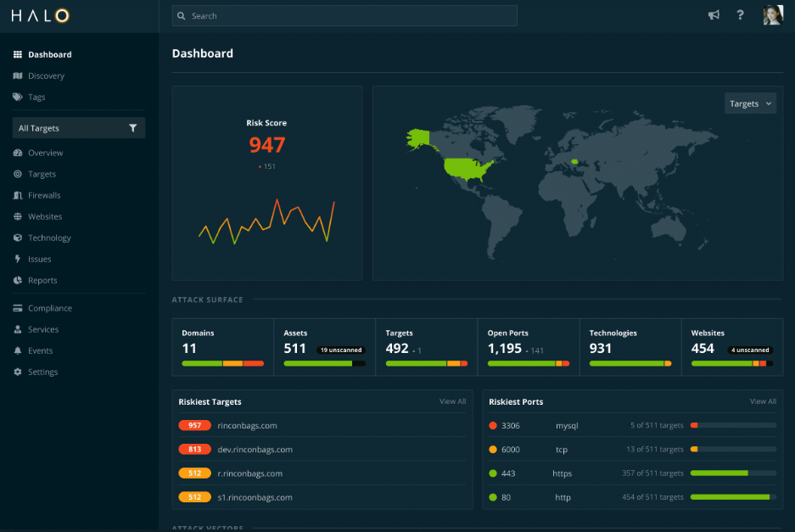The height and width of the screenshot is (532, 795).
Task: Select the Discovery compass icon in sidebar
Action: (19, 76)
